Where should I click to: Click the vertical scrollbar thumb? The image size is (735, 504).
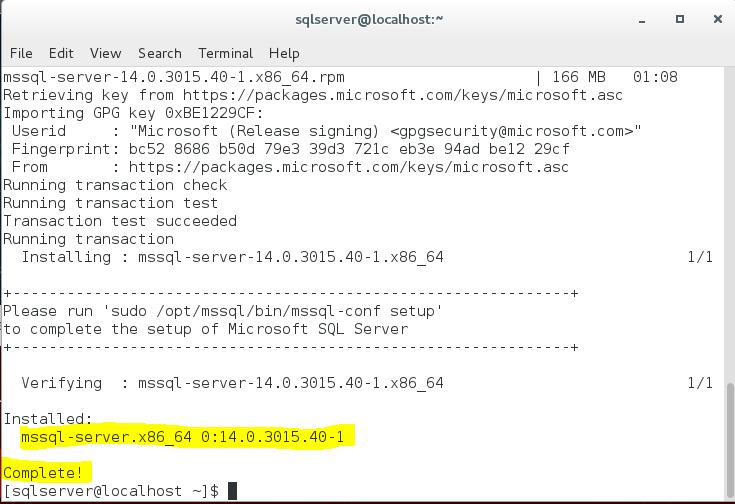(x=728, y=437)
